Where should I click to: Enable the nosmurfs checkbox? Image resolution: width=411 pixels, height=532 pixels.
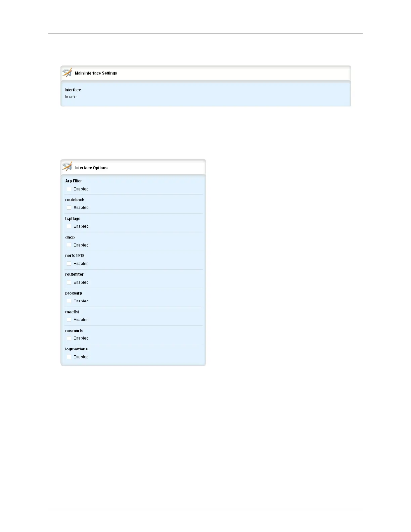pos(69,338)
